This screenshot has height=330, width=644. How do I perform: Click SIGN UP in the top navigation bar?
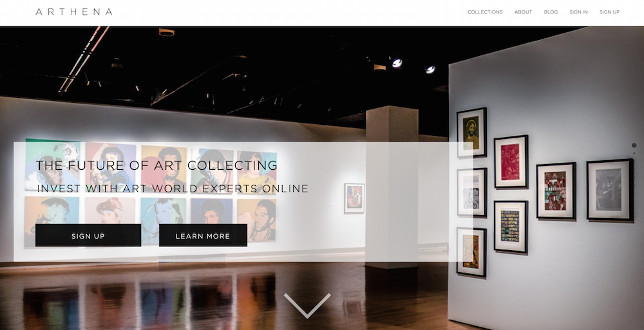coord(609,12)
